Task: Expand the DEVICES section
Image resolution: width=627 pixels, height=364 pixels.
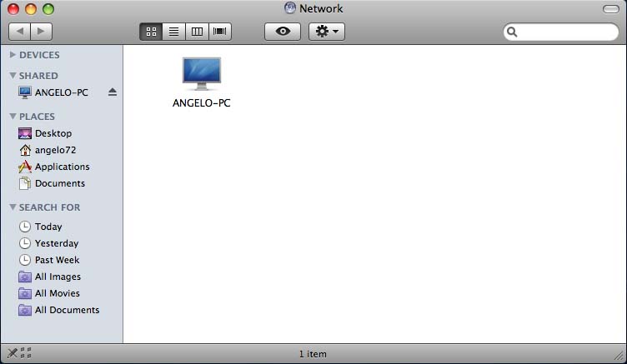Action: (x=13, y=55)
